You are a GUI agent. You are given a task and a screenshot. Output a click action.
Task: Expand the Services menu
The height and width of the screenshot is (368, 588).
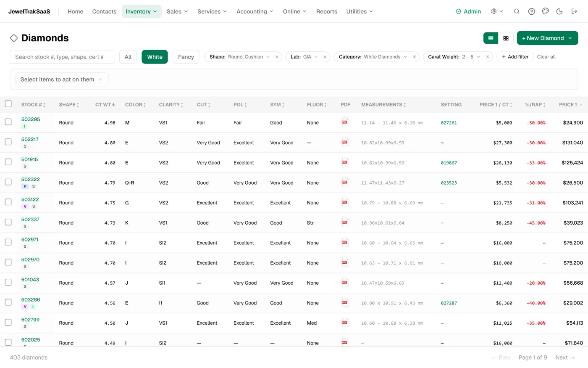(212, 11)
